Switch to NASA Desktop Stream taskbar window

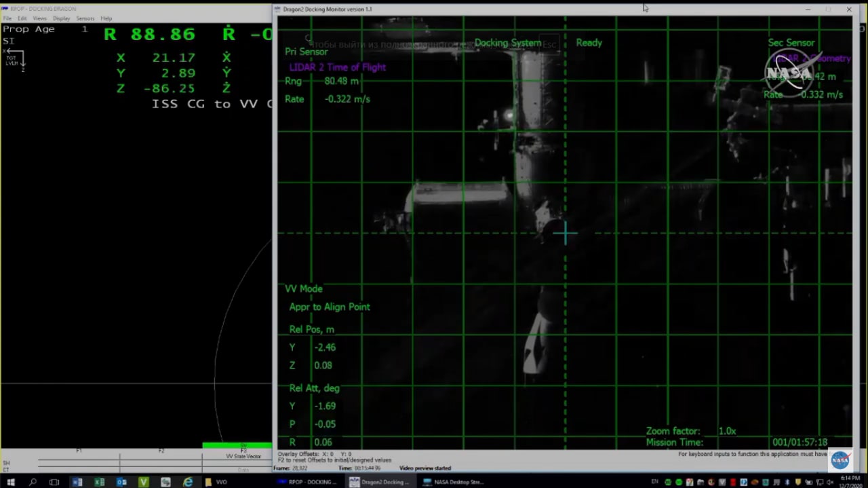coord(452,482)
